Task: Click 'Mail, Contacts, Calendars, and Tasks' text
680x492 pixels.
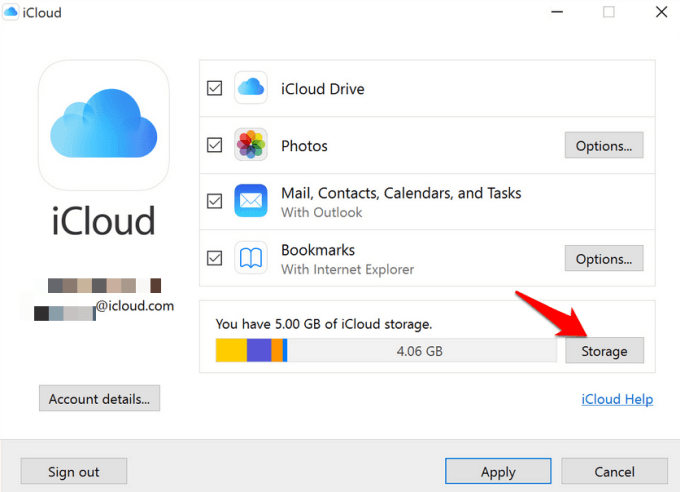Action: tap(401, 193)
